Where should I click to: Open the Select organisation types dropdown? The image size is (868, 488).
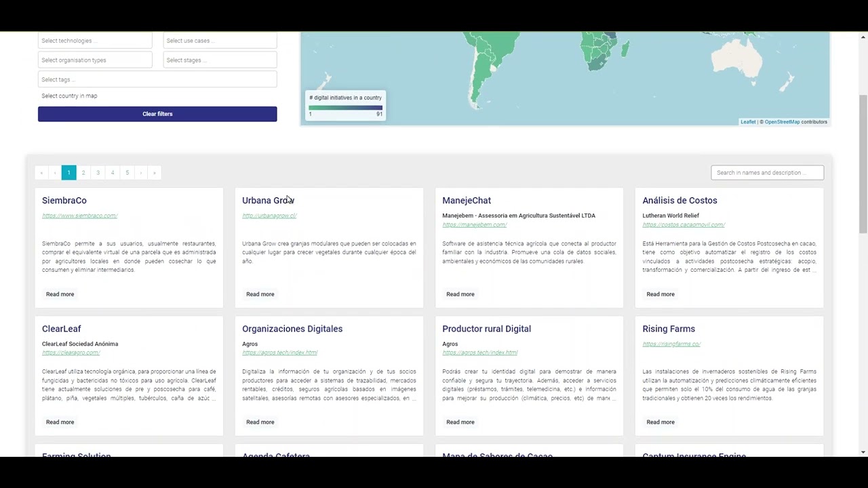[x=95, y=60]
